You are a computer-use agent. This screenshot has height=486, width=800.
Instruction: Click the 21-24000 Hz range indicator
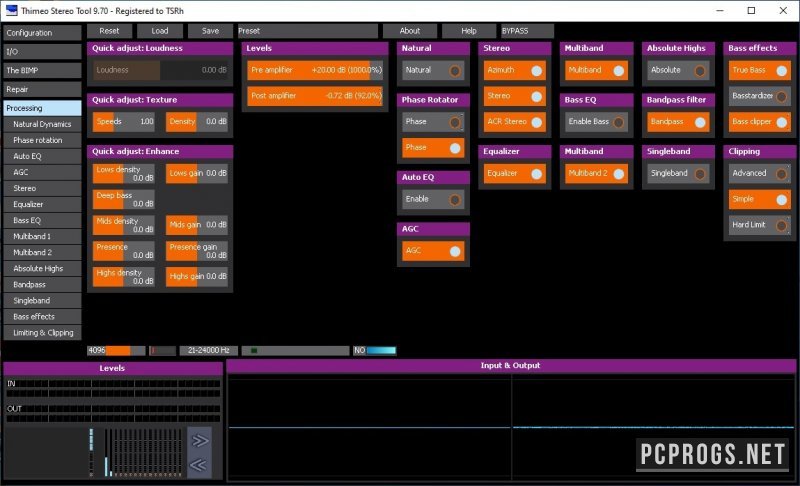[x=209, y=350]
